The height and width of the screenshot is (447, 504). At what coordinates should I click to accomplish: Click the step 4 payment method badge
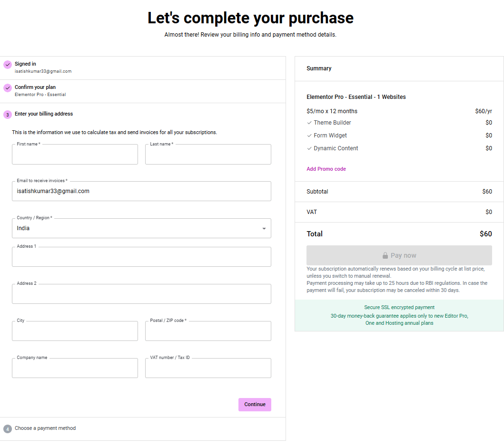(8, 429)
